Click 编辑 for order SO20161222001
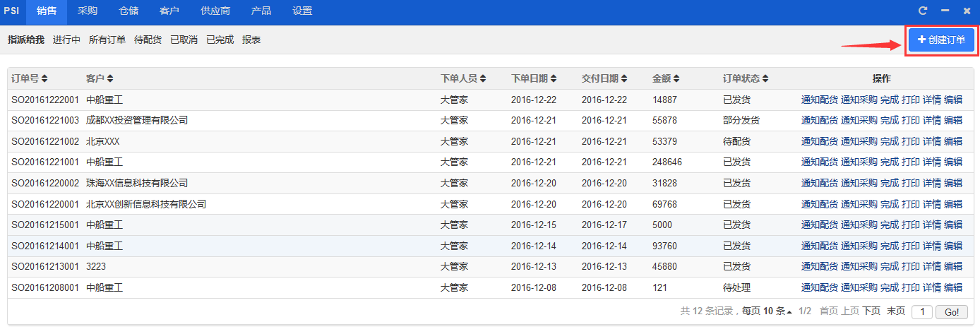The height and width of the screenshot is (334, 980). click(x=953, y=100)
